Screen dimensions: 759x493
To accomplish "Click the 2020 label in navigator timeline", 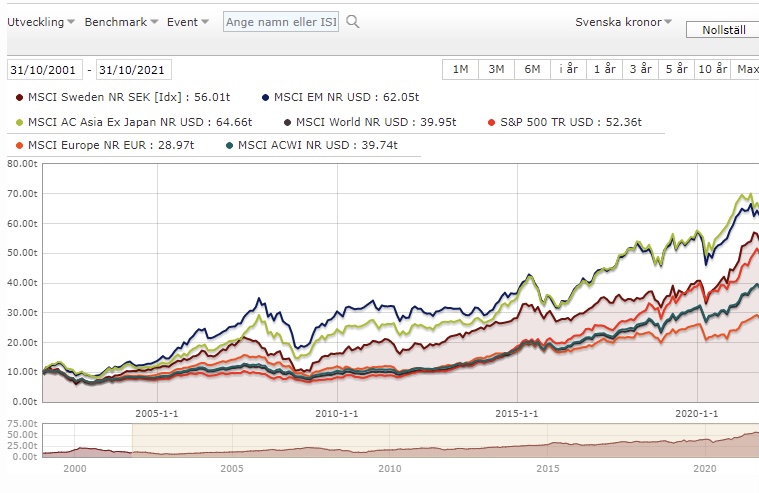I will tap(705, 468).
